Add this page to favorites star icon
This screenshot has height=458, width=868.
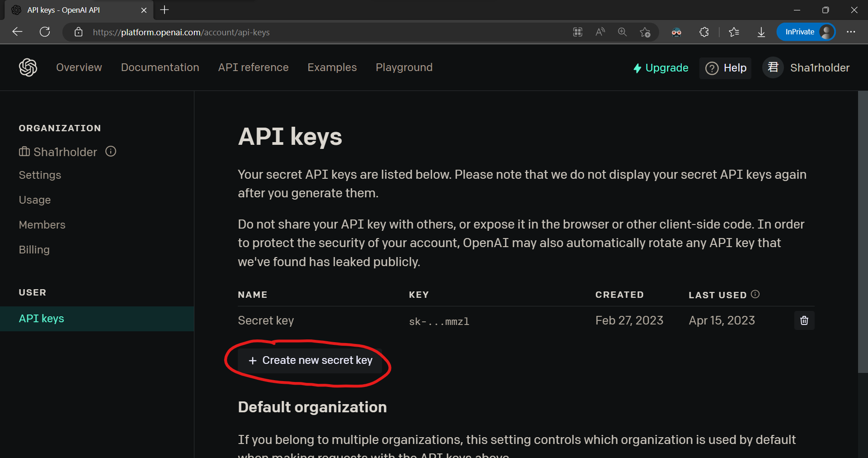tap(645, 32)
